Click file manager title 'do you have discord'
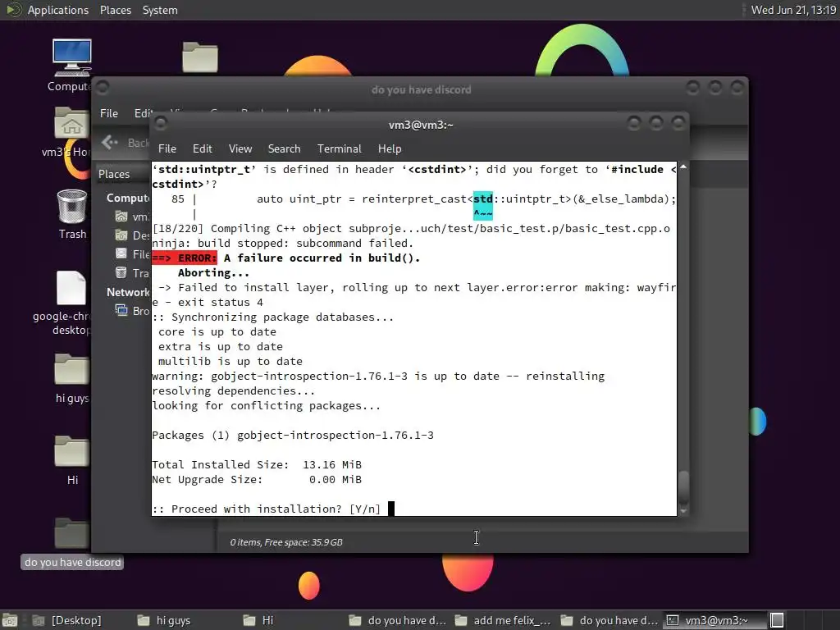 [x=421, y=89]
